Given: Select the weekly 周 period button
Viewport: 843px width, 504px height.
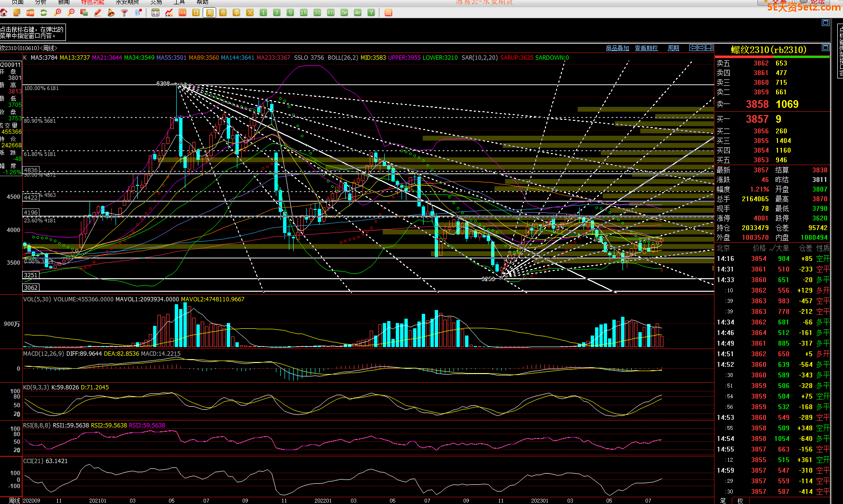Looking at the screenshot, I should tap(209, 13).
